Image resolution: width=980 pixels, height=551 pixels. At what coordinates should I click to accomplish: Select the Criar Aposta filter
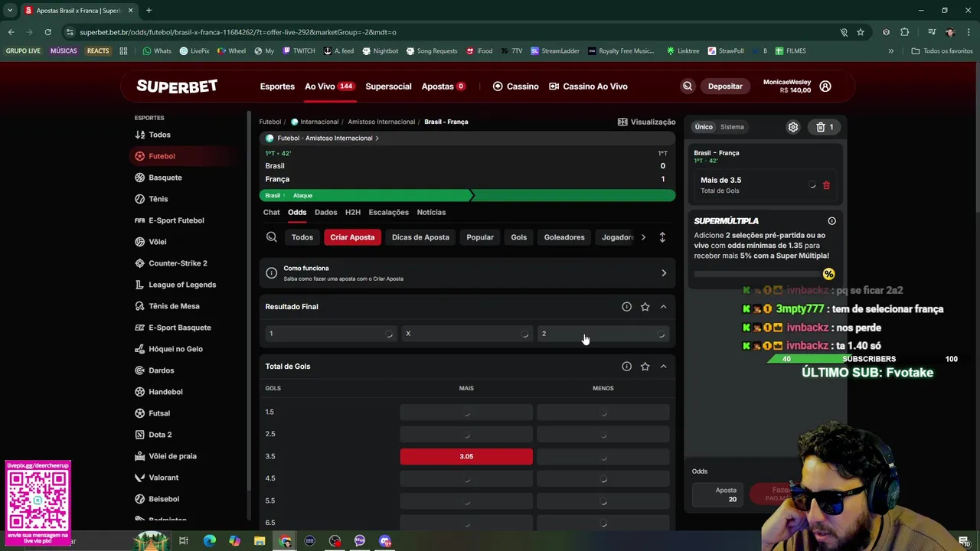click(352, 237)
